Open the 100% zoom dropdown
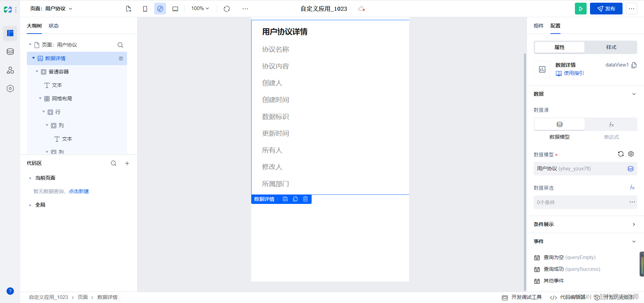This screenshot has width=644, height=303. (x=200, y=8)
